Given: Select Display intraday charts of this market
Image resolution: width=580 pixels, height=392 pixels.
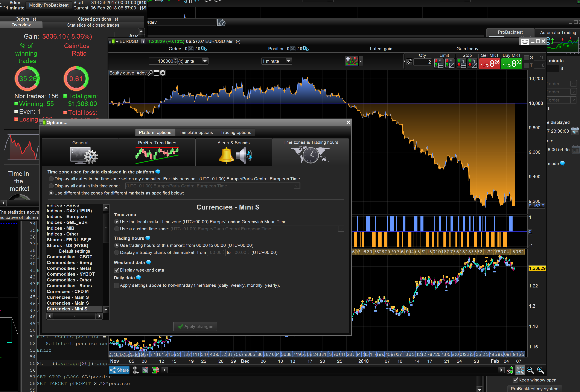Looking at the screenshot, I should tap(117, 252).
